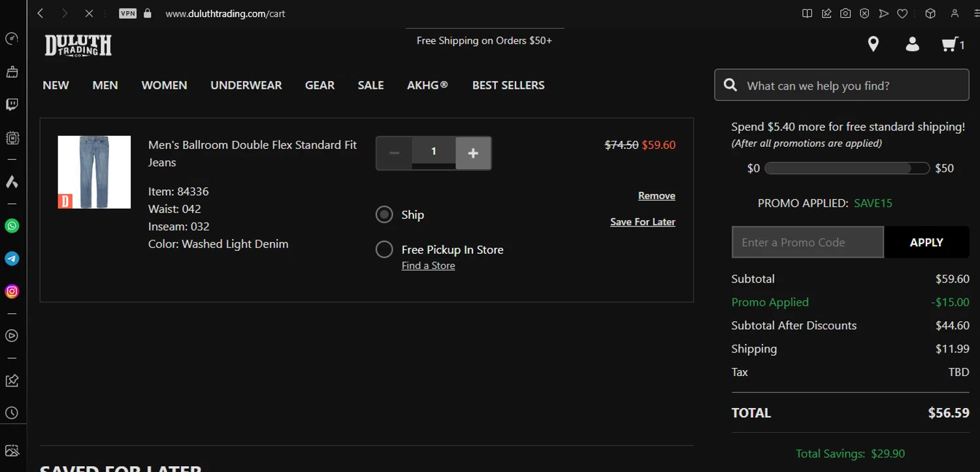Open the UNDERWEAR navigation menu
This screenshot has width=980, height=472.
coord(246,86)
